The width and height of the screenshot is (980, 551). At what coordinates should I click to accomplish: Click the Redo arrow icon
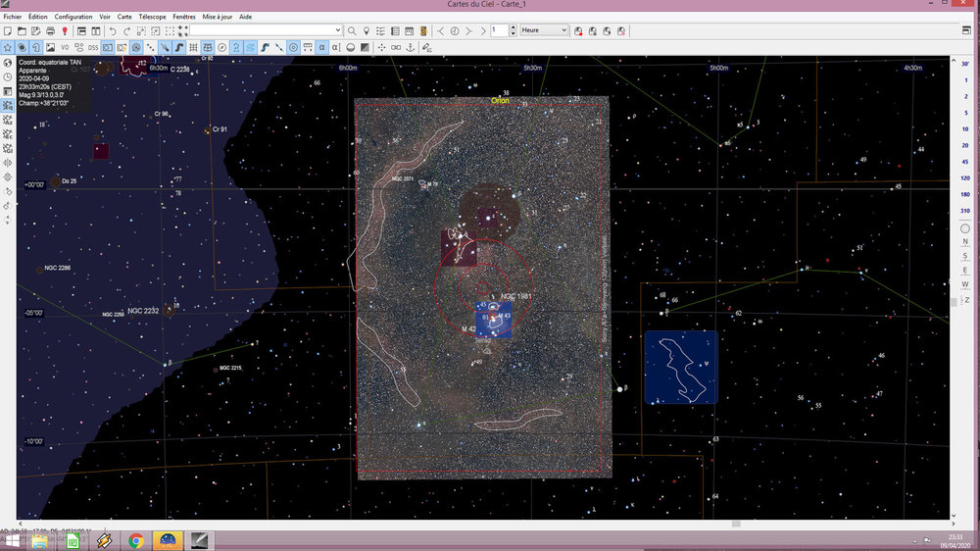[x=126, y=30]
